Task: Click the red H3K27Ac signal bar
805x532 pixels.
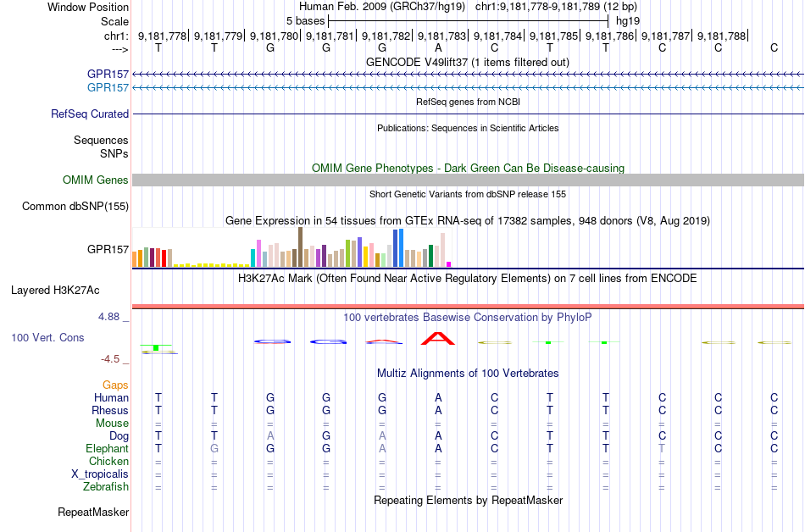Action: [468, 307]
